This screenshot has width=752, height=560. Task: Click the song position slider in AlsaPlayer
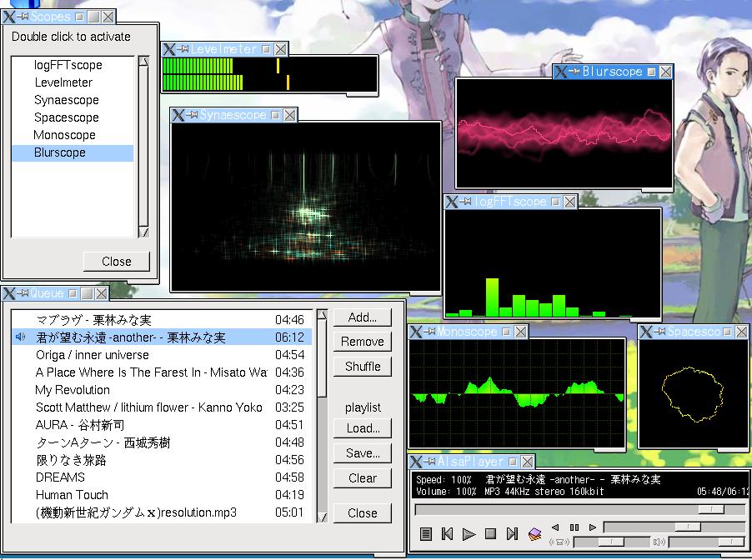(581, 509)
